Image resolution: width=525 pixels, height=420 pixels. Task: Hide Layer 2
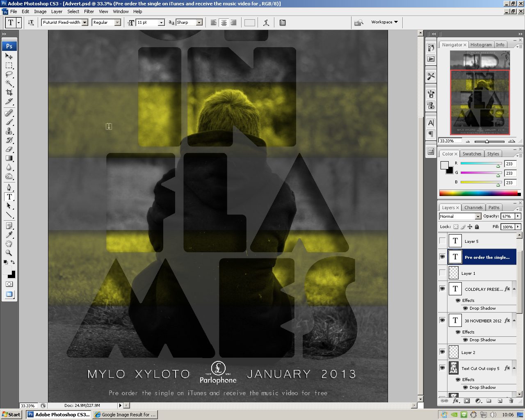[x=442, y=352]
